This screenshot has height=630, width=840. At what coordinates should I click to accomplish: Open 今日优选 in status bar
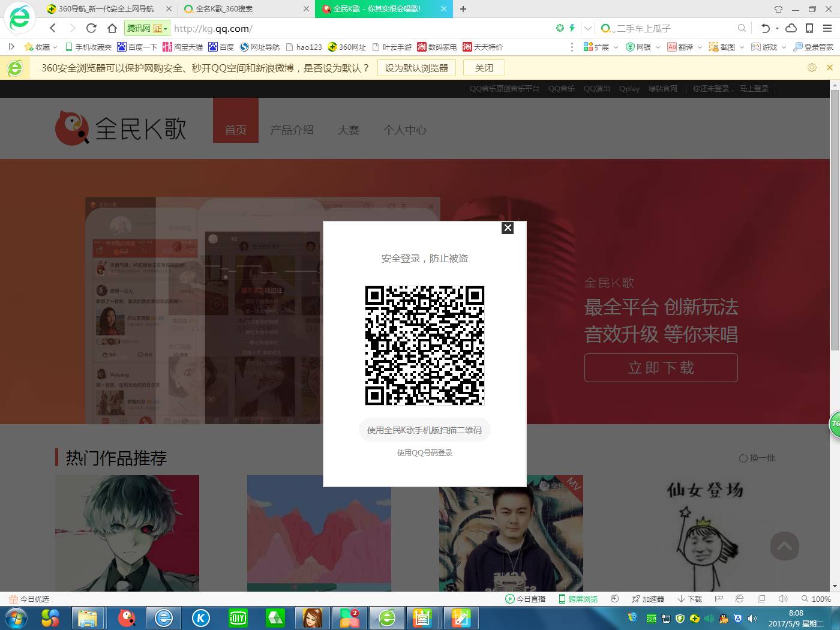[x=29, y=599]
